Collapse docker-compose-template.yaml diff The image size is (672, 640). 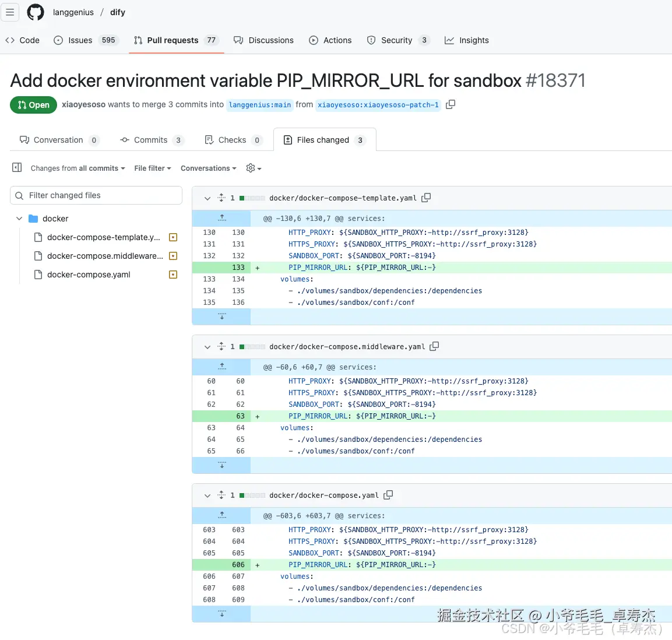pos(207,198)
